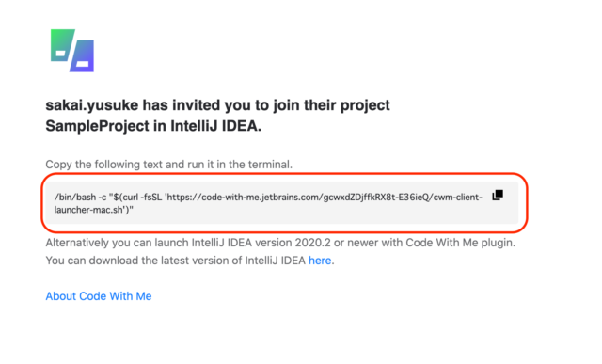Click the purple-blue shape of the logo
The image size is (602, 364).
pyautogui.click(x=83, y=56)
